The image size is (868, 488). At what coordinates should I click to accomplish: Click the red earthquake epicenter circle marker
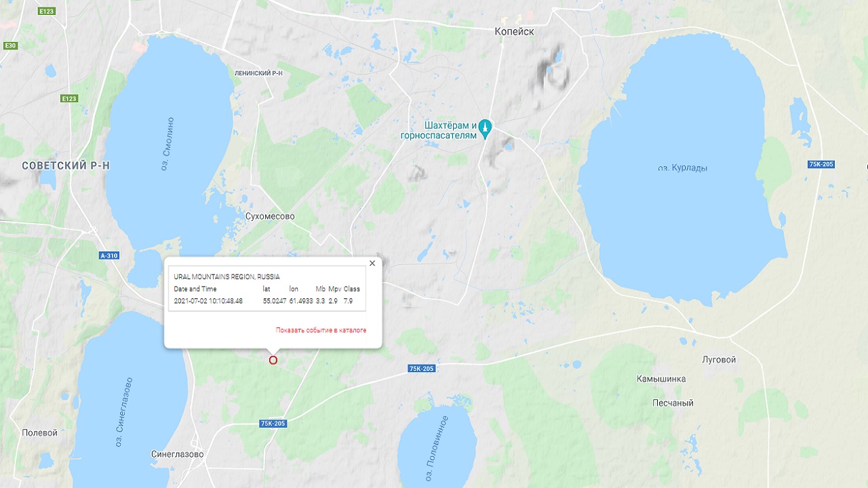[273, 360]
